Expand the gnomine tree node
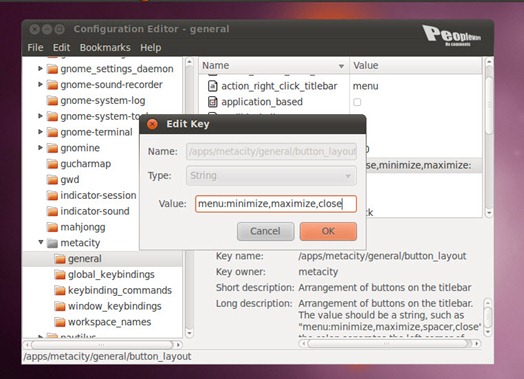The height and width of the screenshot is (379, 524). pos(40,147)
